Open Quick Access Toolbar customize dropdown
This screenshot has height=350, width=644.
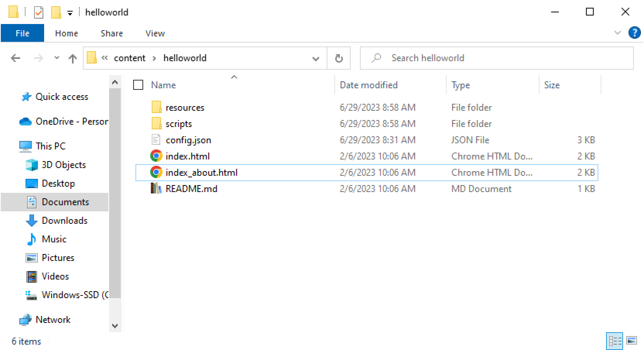click(x=70, y=13)
